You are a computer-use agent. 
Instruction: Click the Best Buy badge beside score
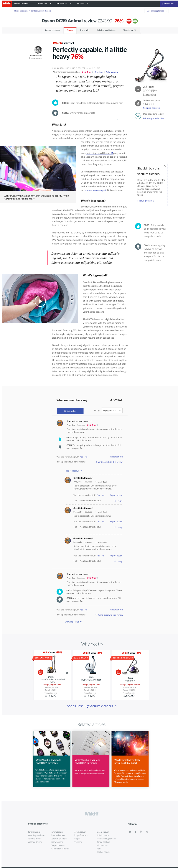[x=129, y=21]
